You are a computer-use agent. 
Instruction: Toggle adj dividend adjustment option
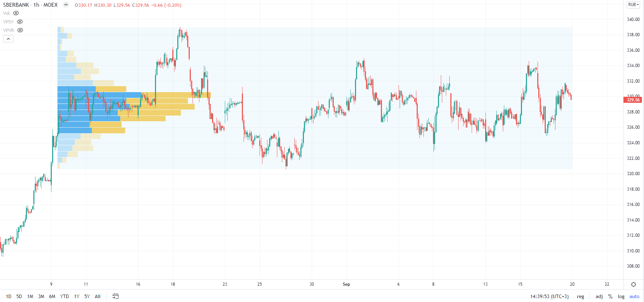click(599, 296)
